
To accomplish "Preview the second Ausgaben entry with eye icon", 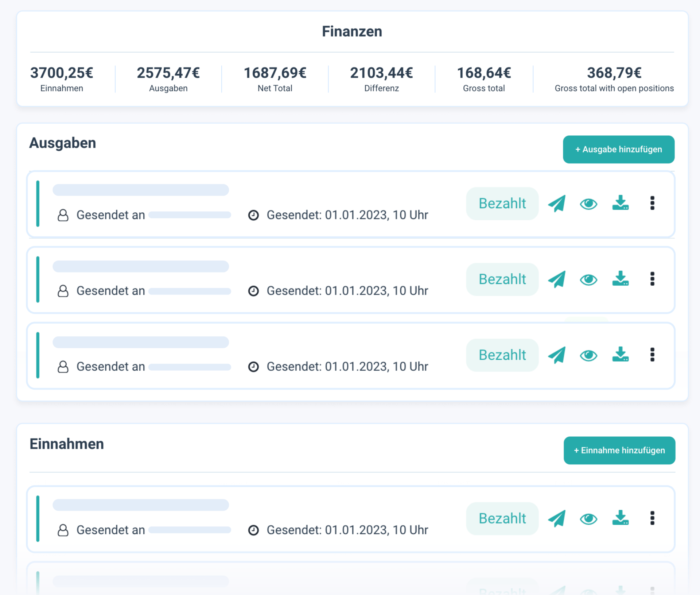I will [x=588, y=280].
